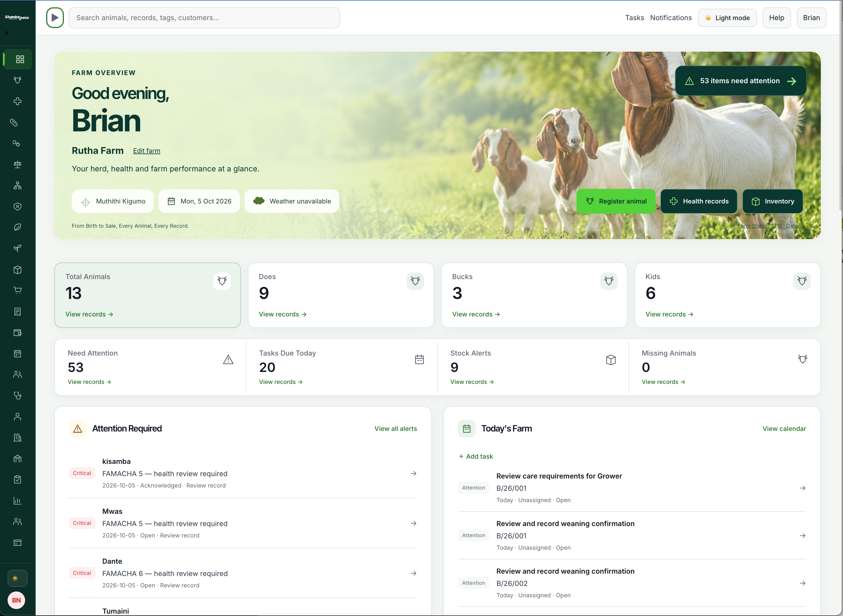The image size is (843, 616).
Task: Open the credit card billing sidebar icon
Action: click(18, 542)
